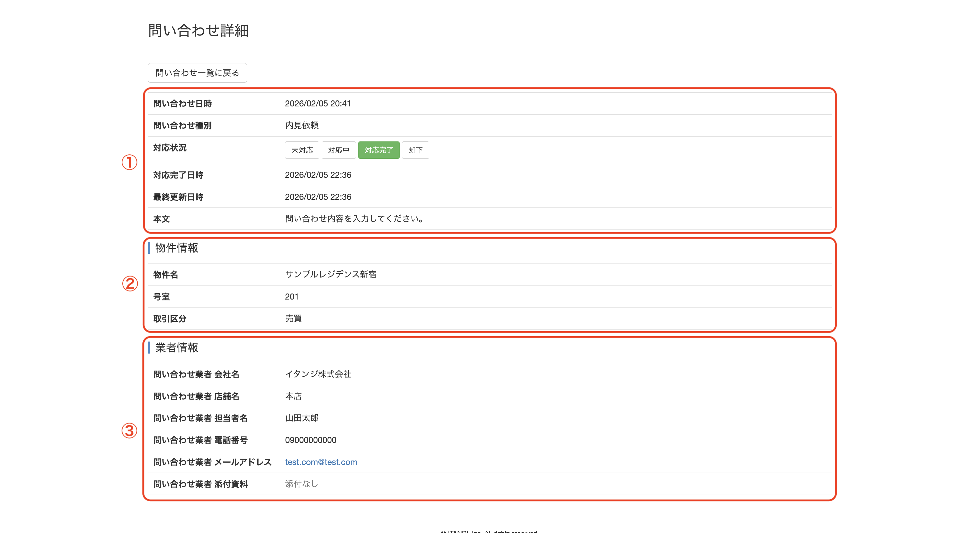
Task: Click company name イタンジ株式会社
Action: pyautogui.click(x=318, y=374)
